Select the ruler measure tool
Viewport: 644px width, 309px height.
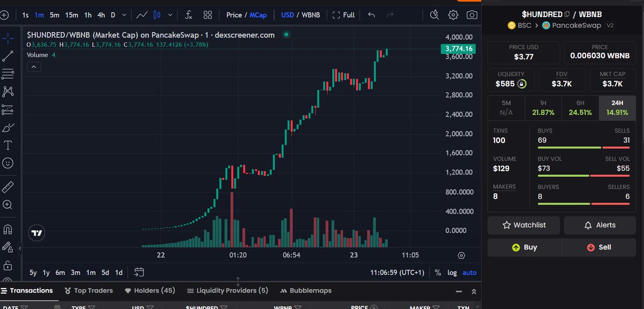tap(8, 187)
